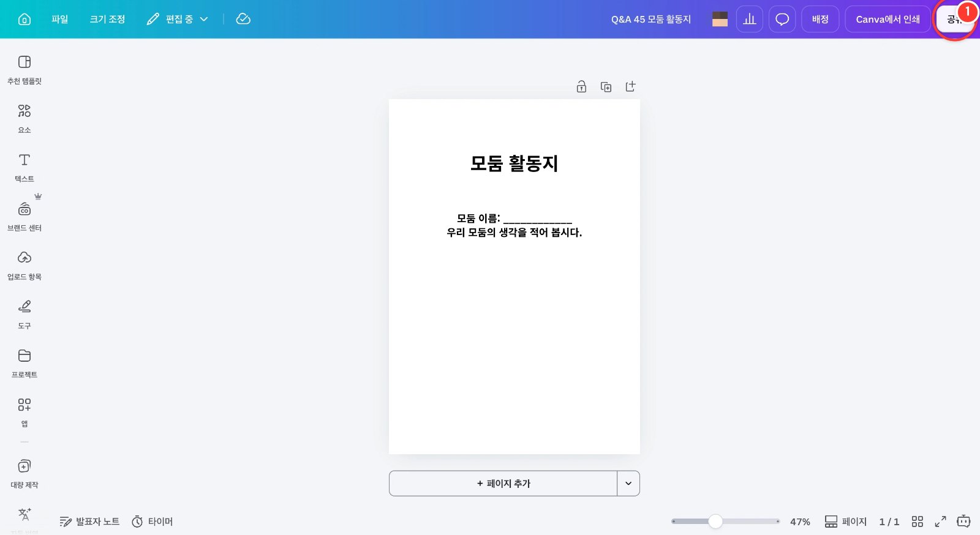
Task: Enter fullscreen with the expand arrows icon
Action: click(940, 522)
